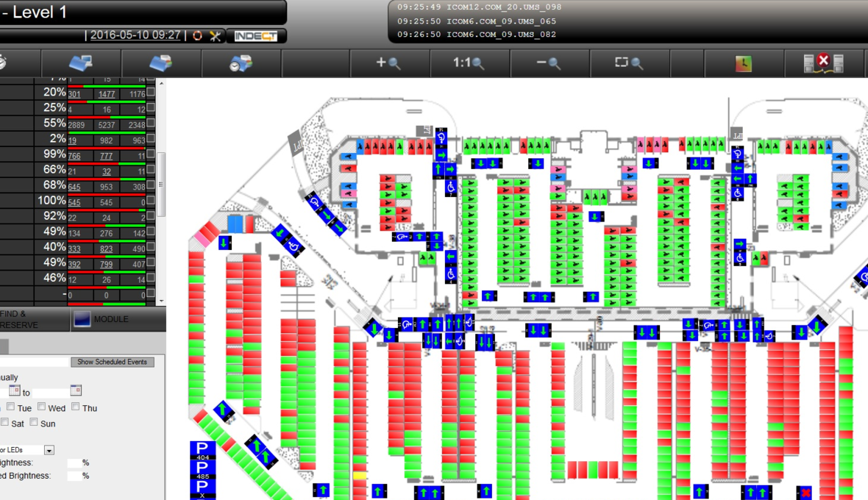868x500 pixels.
Task: Click the zoom out magnifier button
Action: (x=549, y=64)
